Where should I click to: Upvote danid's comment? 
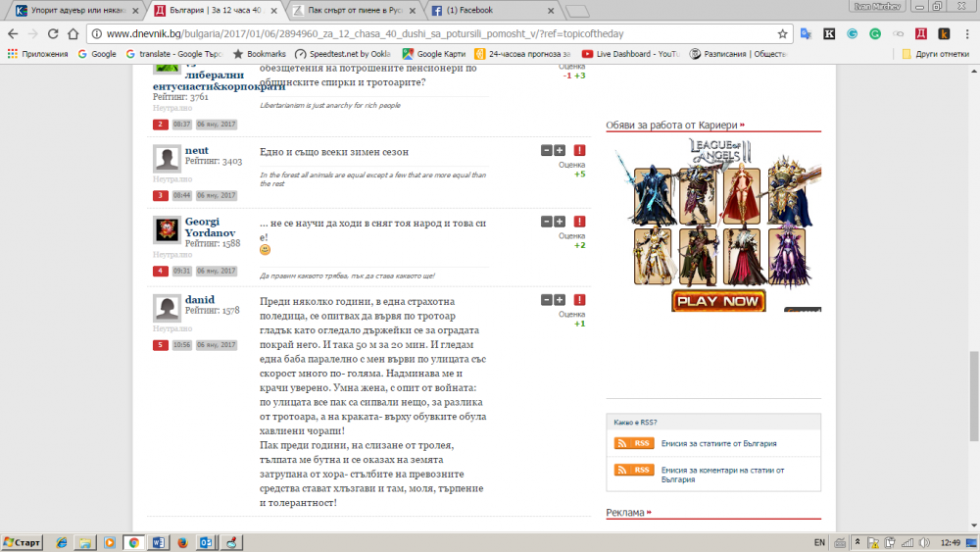pos(560,300)
